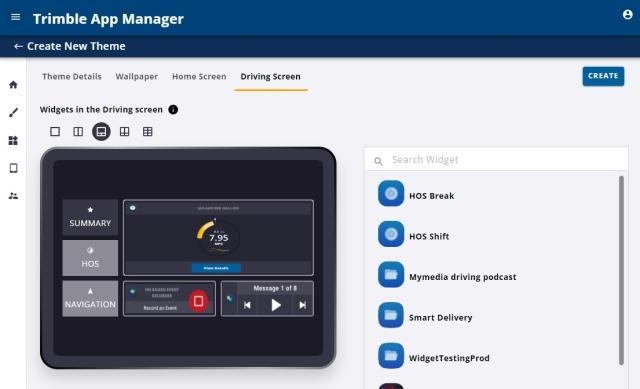Screen dimensions: 640x389
Task: Switch to the Driving Screen tab
Action: tap(270, 76)
